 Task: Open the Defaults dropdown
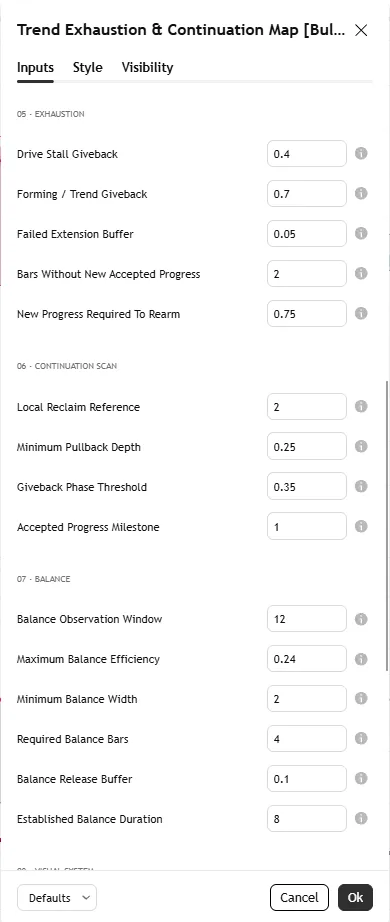(x=57, y=898)
